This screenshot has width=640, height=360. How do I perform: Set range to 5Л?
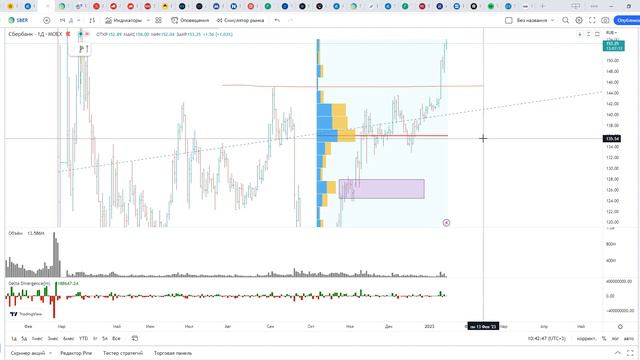(105, 338)
